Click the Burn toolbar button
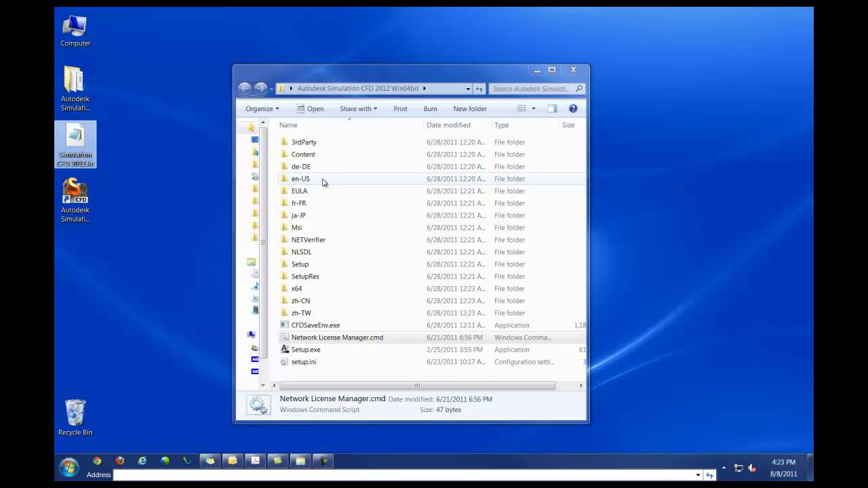This screenshot has height=488, width=868. pyautogui.click(x=430, y=108)
